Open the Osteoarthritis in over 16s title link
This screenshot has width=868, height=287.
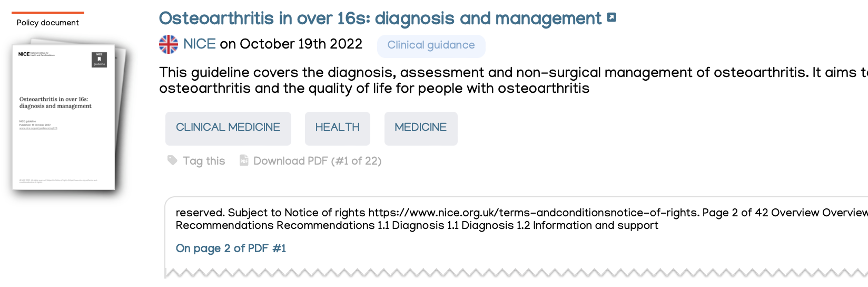pyautogui.click(x=380, y=18)
